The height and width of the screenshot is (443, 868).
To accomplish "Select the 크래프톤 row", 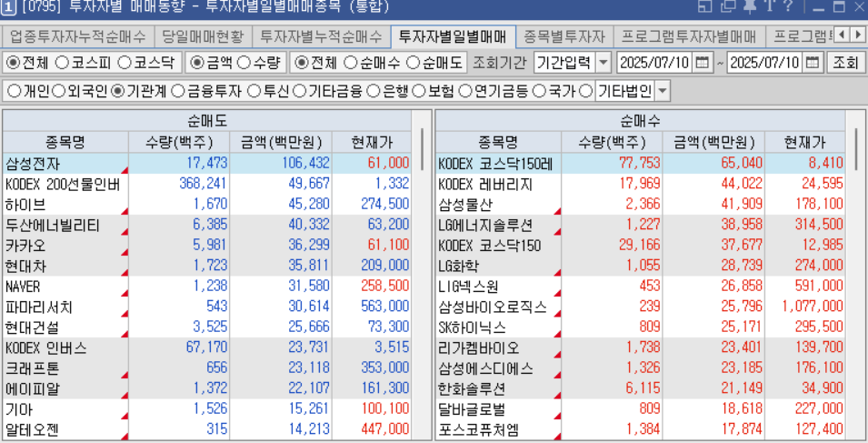I will point(207,368).
